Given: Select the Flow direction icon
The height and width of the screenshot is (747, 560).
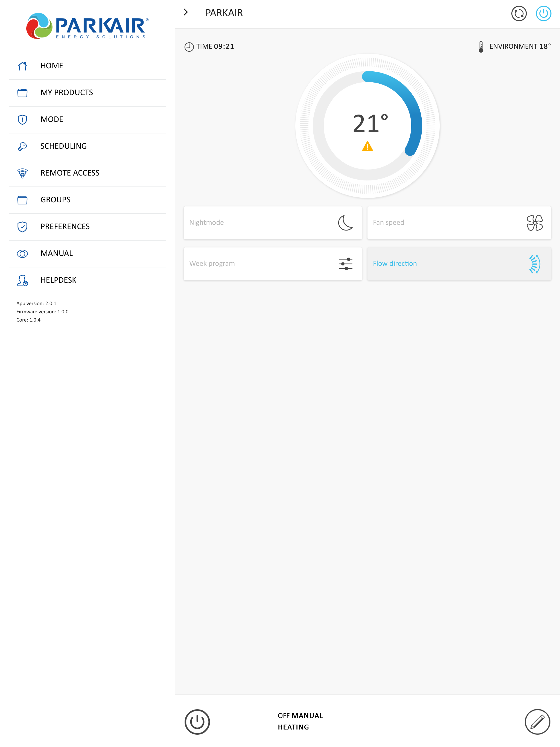Looking at the screenshot, I should (x=534, y=264).
